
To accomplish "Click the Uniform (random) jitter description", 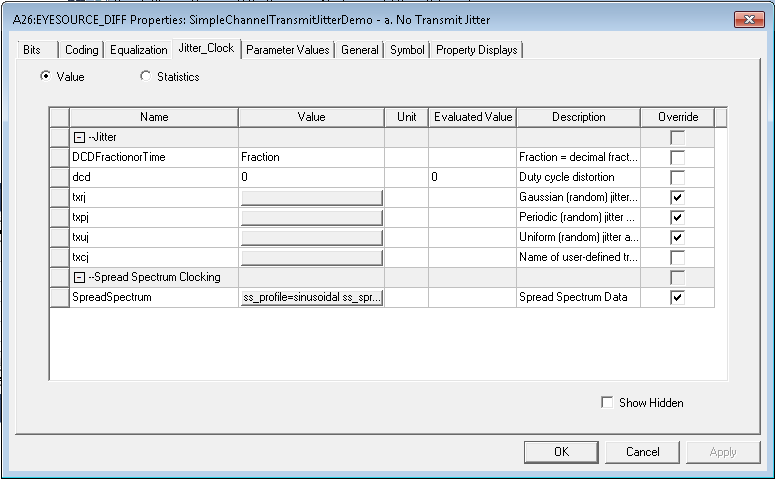I will pyautogui.click(x=578, y=237).
